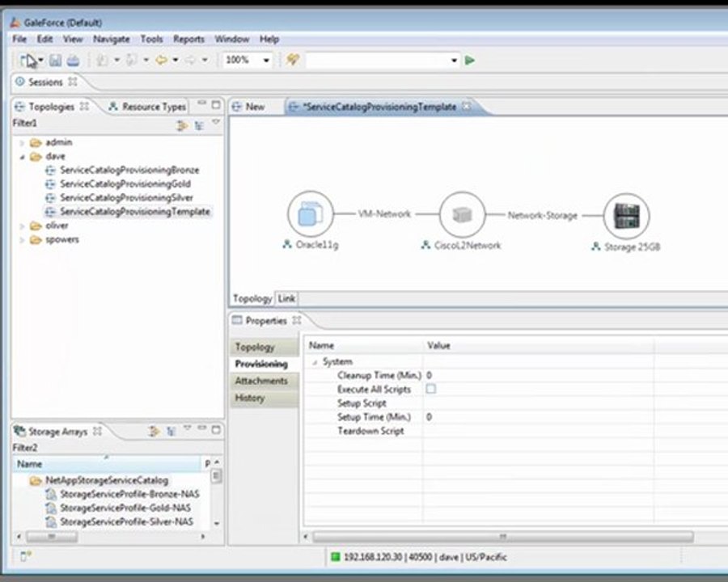The height and width of the screenshot is (582, 728).
Task: Click the Name column header in Storage Arrays
Action: (107, 464)
